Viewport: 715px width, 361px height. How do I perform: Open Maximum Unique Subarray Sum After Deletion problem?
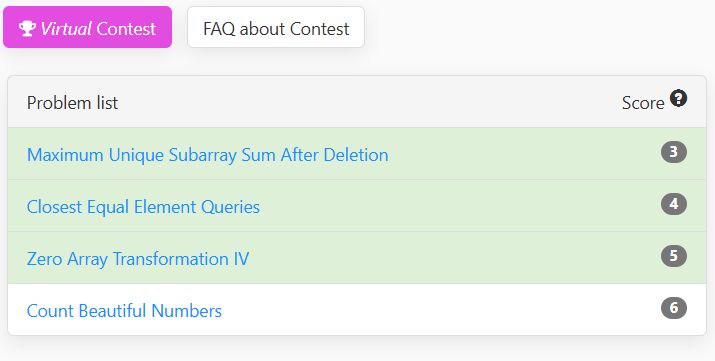click(207, 155)
